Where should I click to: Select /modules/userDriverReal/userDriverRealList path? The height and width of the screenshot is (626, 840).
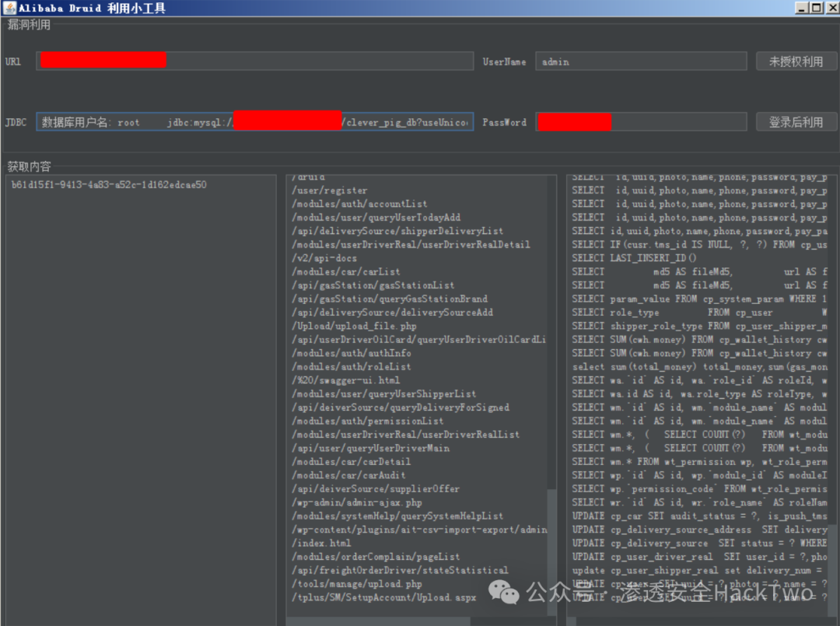(x=405, y=435)
